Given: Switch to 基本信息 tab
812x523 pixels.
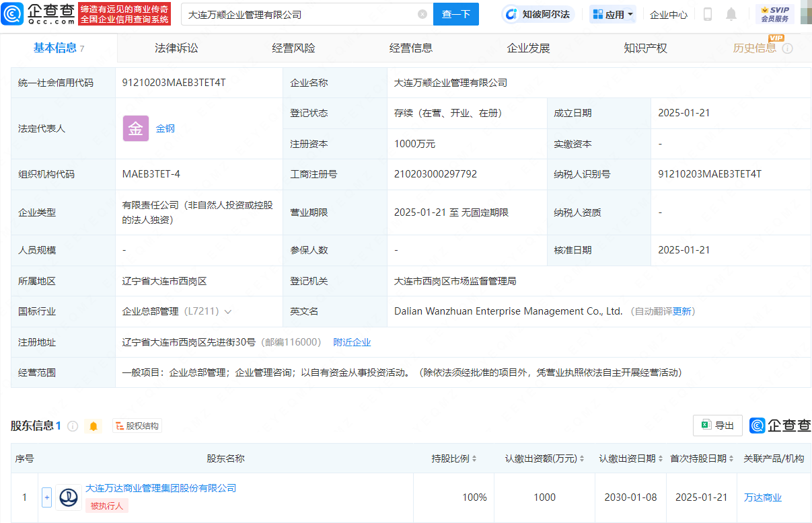Looking at the screenshot, I should point(59,48).
